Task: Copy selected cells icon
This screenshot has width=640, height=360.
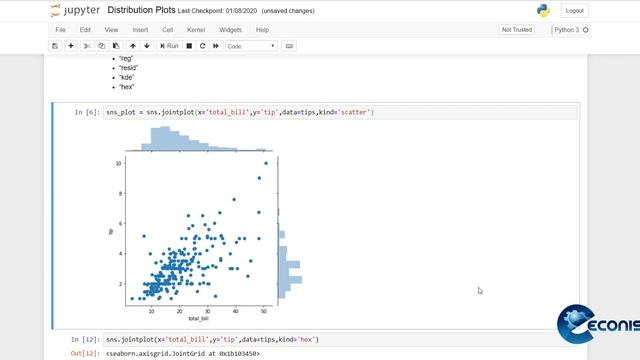Action: (102, 46)
